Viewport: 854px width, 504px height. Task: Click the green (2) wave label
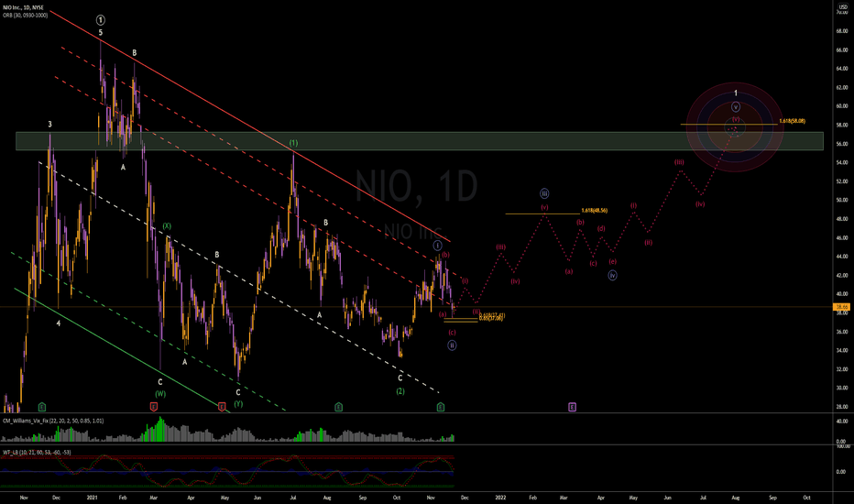pos(400,391)
